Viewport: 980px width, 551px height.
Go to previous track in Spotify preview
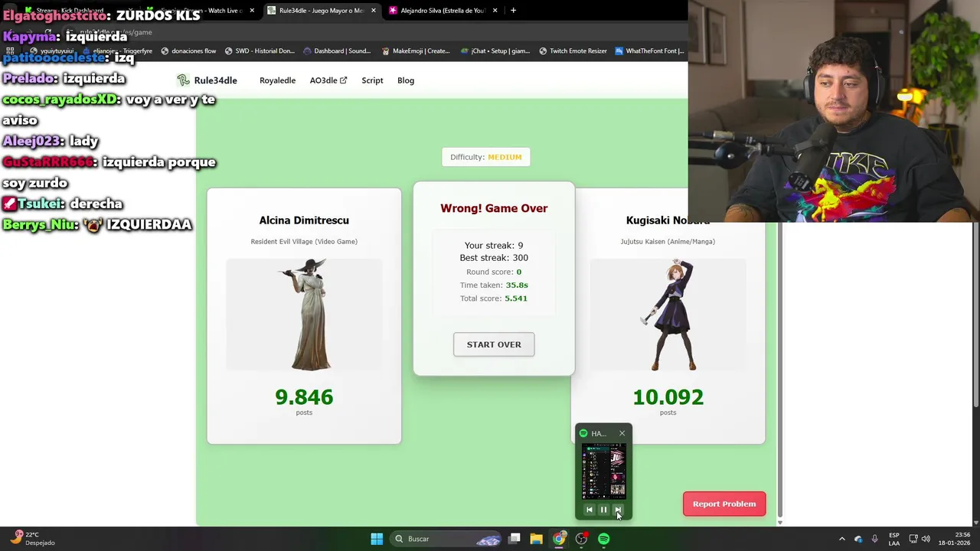pyautogui.click(x=590, y=510)
